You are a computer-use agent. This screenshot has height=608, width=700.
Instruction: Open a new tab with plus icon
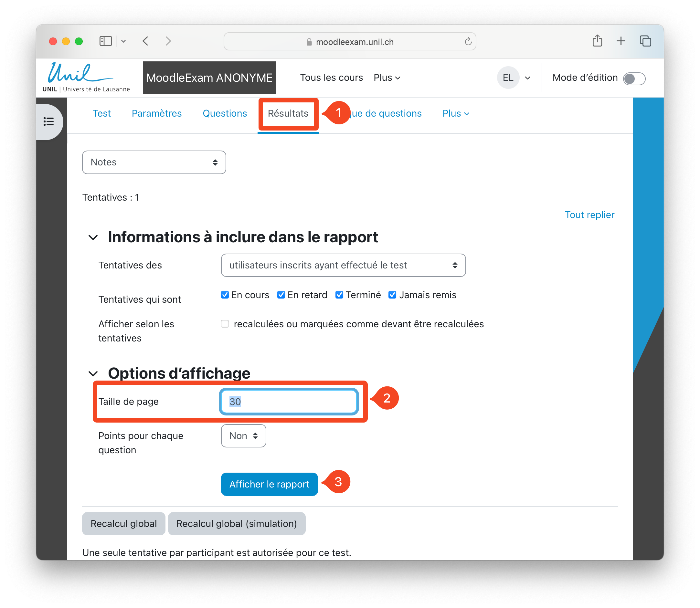tap(620, 41)
